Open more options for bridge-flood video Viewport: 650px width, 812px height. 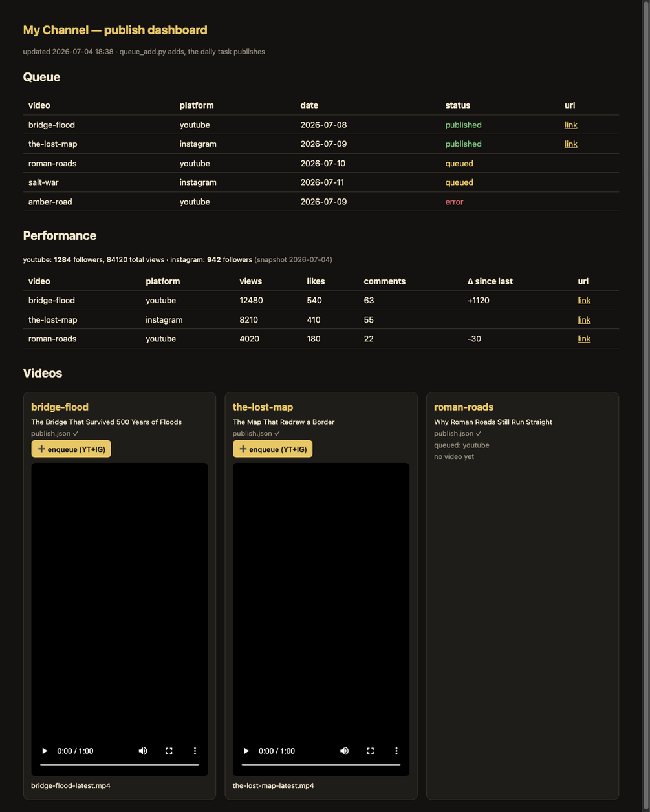point(195,751)
